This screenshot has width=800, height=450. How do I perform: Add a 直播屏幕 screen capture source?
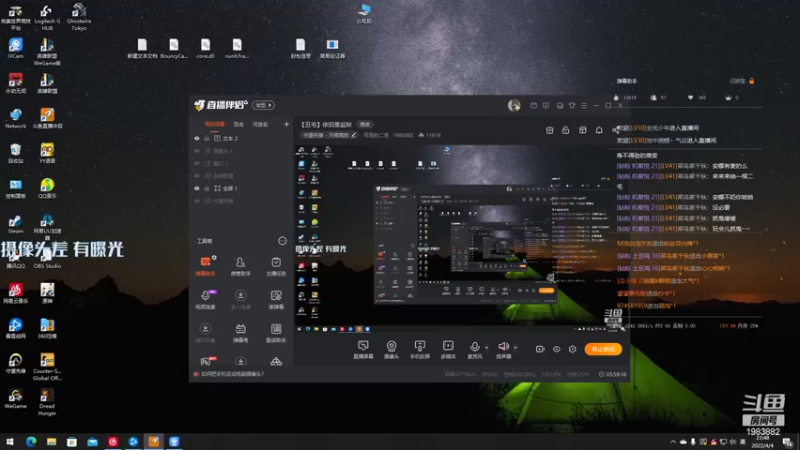click(x=363, y=349)
